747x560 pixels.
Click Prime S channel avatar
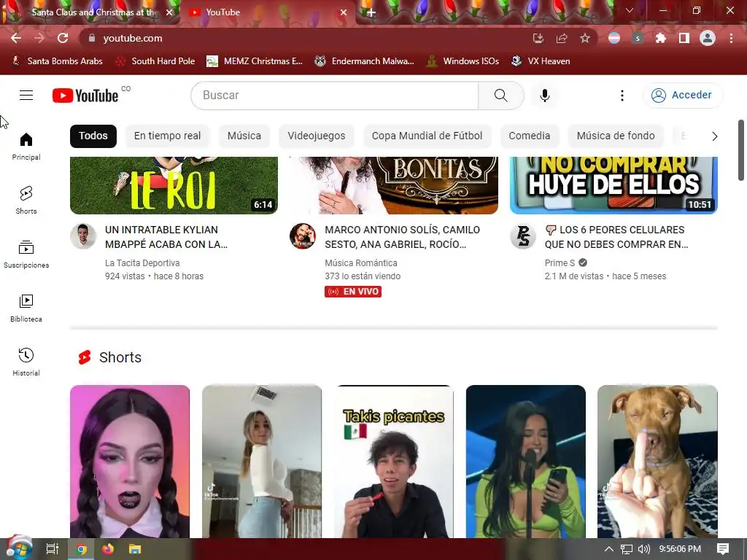click(x=522, y=236)
